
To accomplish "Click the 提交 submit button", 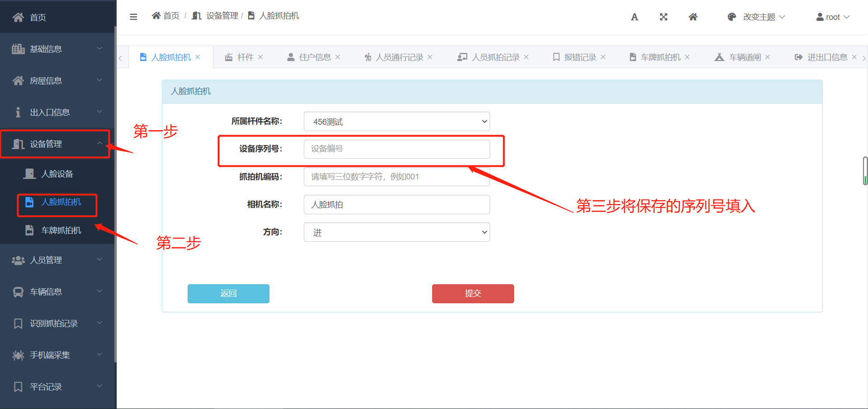I will tap(473, 294).
